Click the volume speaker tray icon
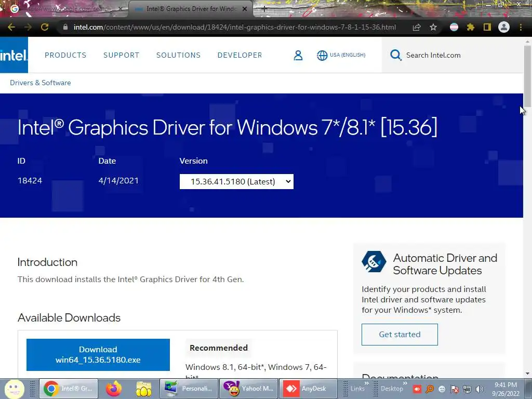532x399 pixels. click(x=479, y=389)
